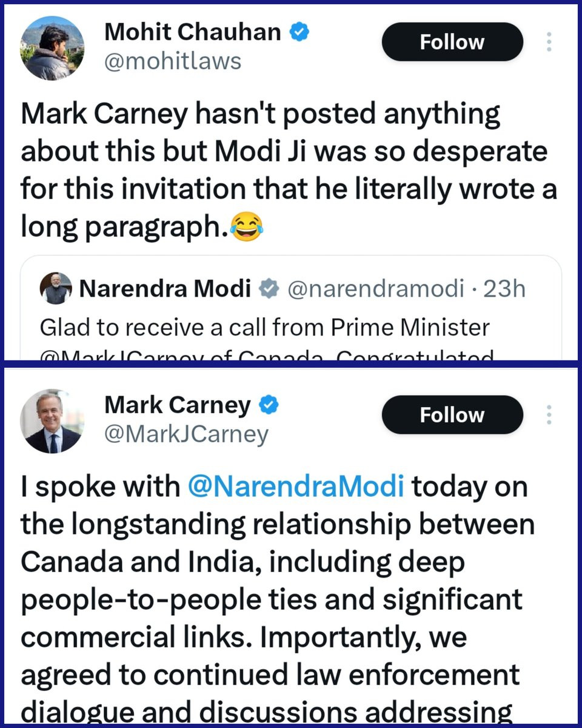Open more options menu on Mark Carney's tweet
The image size is (582, 728).
pos(549,415)
